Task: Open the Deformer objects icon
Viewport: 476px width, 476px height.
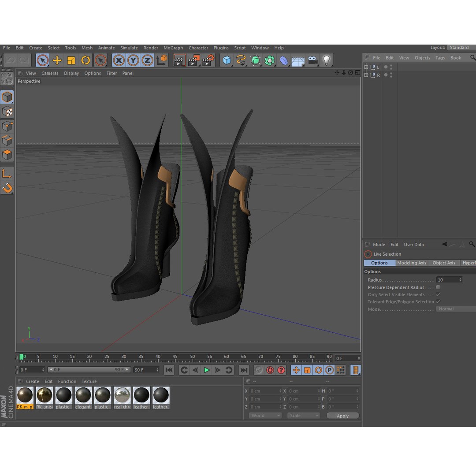Action: coord(283,60)
